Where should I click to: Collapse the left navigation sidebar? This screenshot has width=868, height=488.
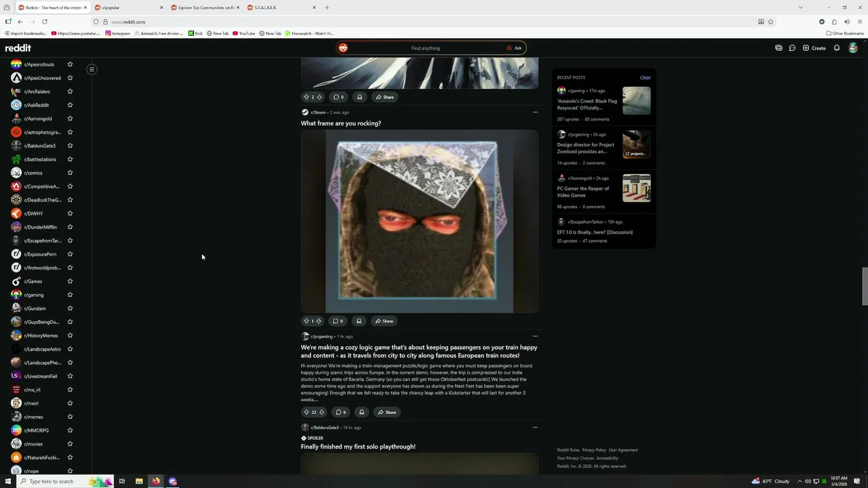click(x=92, y=69)
